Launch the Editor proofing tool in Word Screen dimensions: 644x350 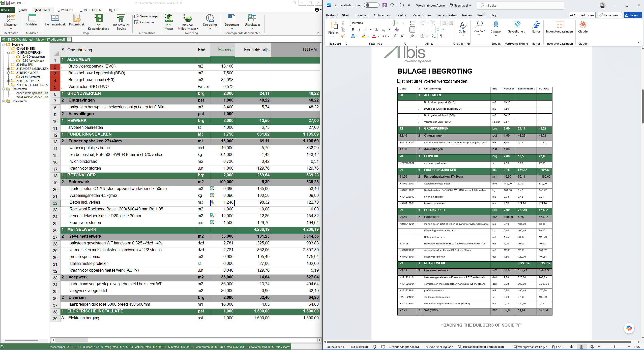pyautogui.click(x=536, y=27)
